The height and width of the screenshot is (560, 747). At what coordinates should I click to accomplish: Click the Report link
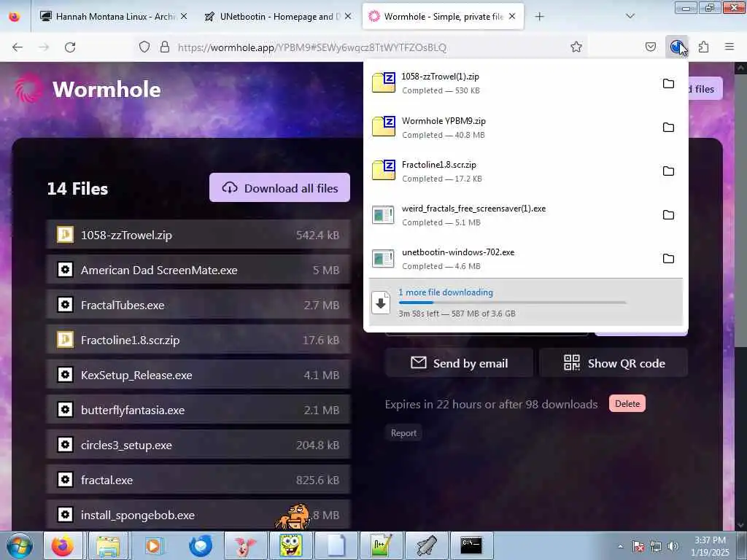403,433
